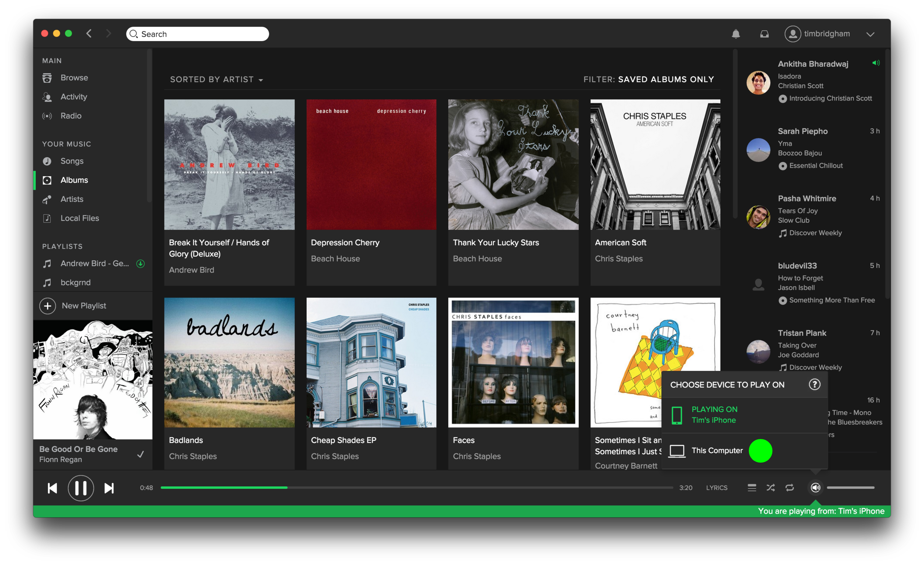
Task: Toggle shuffle playback
Action: [x=770, y=487]
